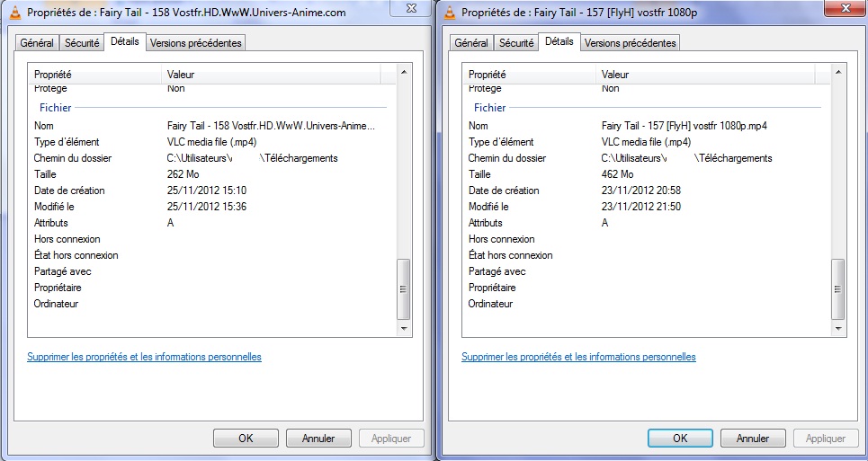868x461 pixels.
Task: Click remove properties link in Fairy Tail 158 window
Action: tap(144, 357)
